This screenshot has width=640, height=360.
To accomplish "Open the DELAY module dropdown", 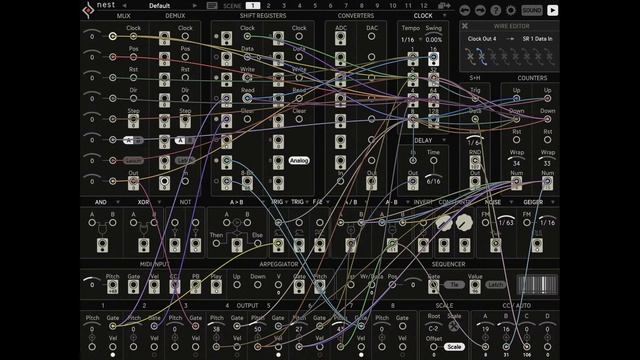I will [x=444, y=140].
